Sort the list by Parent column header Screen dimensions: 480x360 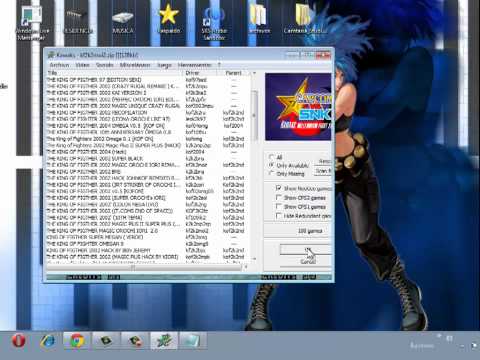point(233,73)
